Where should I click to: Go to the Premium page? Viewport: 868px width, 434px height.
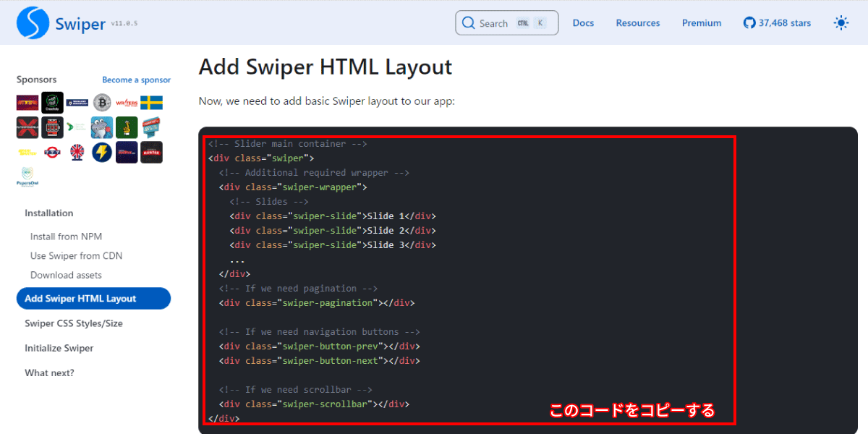pyautogui.click(x=702, y=23)
